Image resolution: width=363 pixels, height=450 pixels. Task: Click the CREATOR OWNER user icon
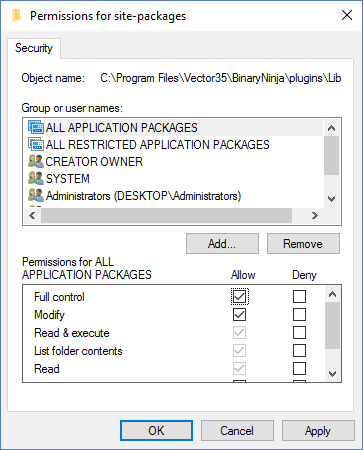(x=36, y=161)
